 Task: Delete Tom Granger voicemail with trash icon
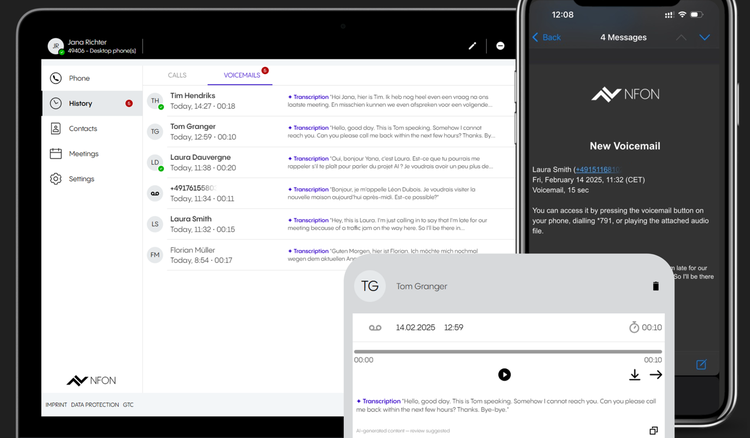[x=656, y=286]
